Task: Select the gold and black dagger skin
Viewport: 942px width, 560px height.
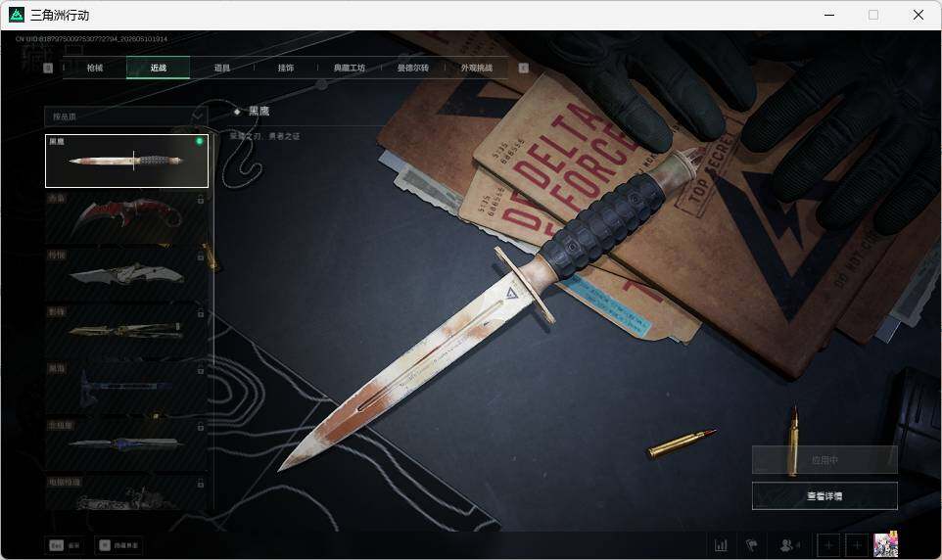Action: click(x=126, y=332)
